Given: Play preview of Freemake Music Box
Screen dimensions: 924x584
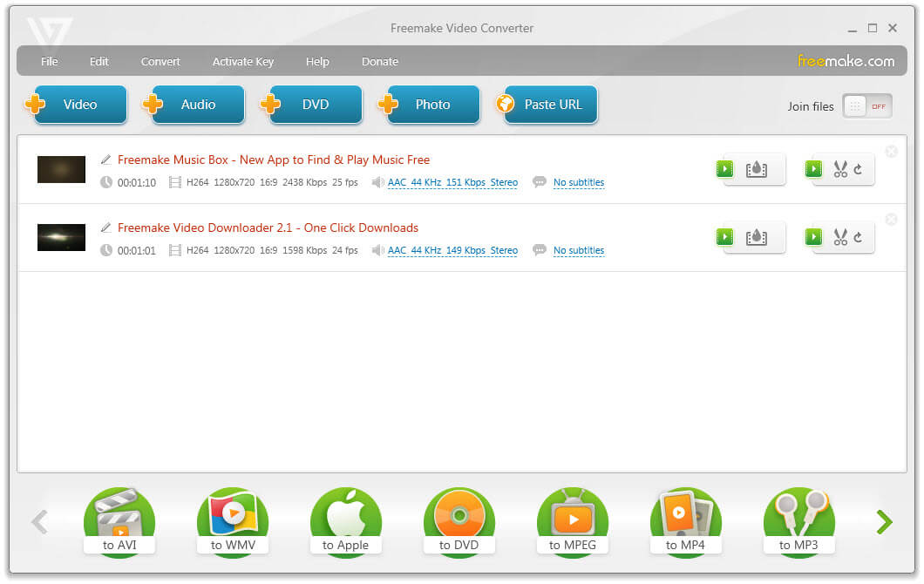Looking at the screenshot, I should point(725,169).
